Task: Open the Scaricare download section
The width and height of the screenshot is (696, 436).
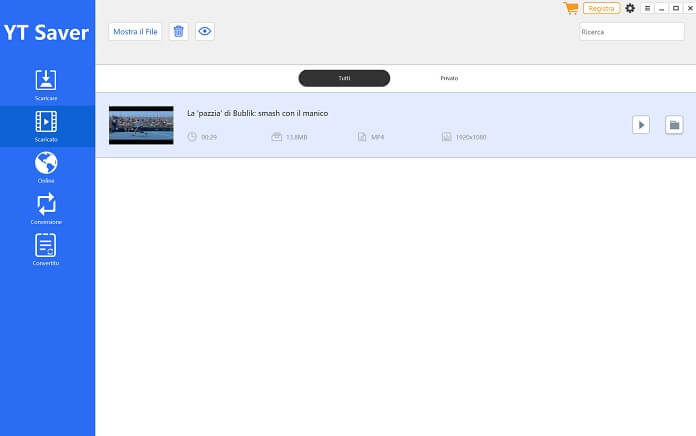Action: pos(46,85)
